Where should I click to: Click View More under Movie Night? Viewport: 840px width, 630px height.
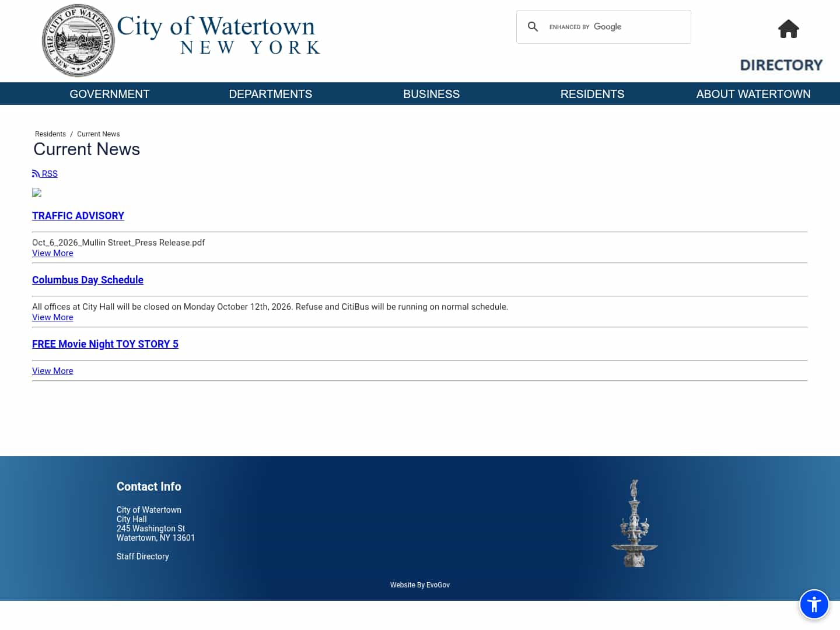(x=52, y=371)
